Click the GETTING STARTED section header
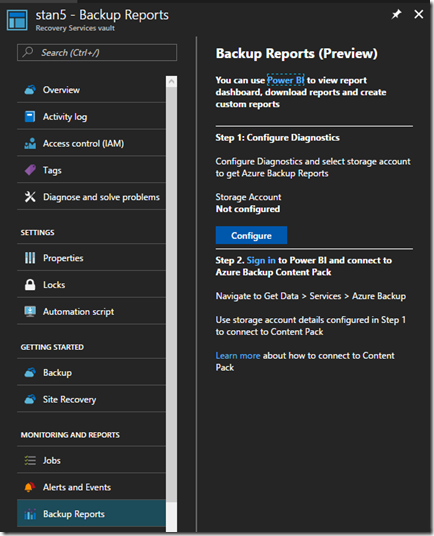 pos(52,347)
